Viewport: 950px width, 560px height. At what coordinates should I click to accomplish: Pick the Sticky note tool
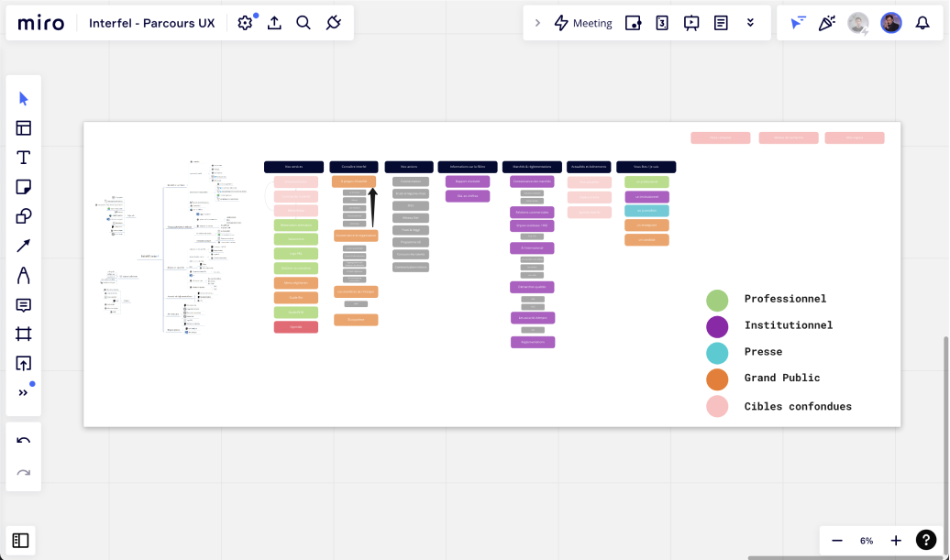tap(24, 187)
